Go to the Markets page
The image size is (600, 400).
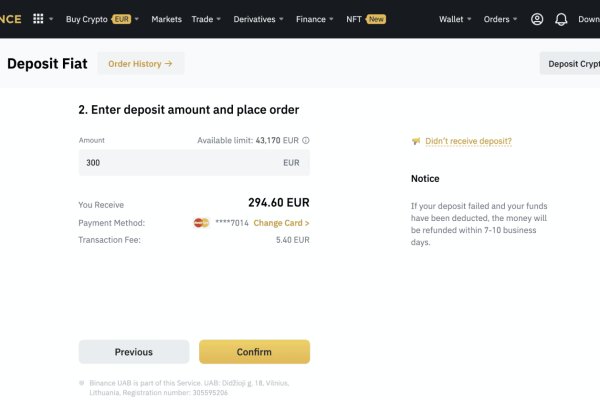click(166, 19)
